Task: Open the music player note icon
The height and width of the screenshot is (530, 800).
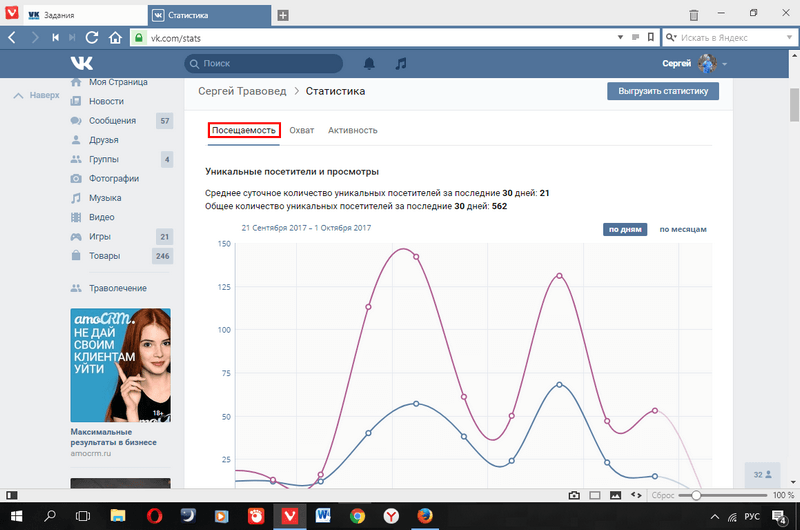Action: click(400, 63)
